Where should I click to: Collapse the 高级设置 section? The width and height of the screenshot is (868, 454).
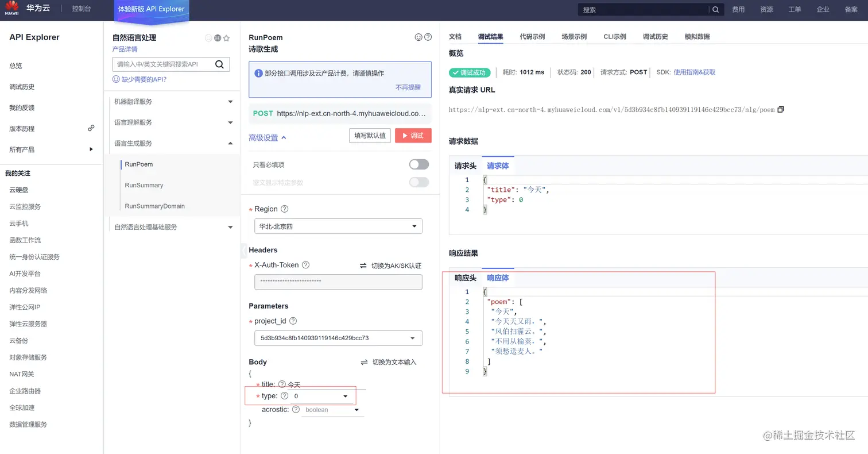(x=268, y=138)
